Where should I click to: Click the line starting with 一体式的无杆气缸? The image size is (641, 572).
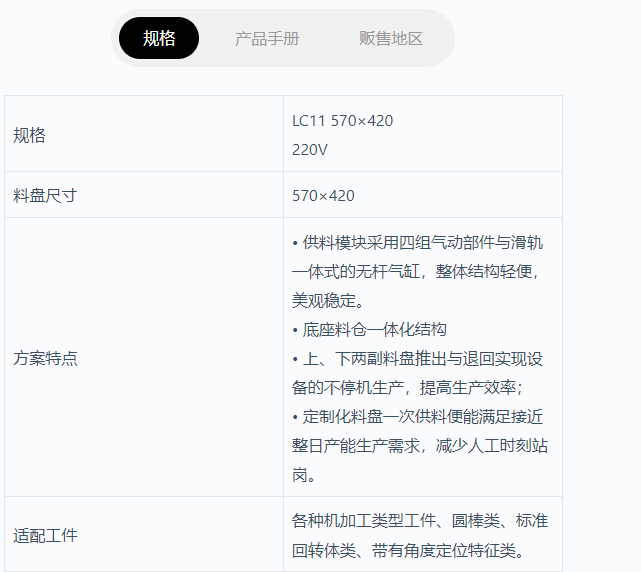point(416,271)
